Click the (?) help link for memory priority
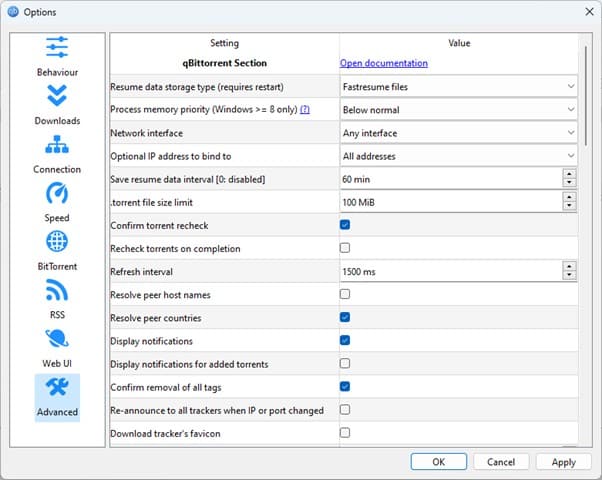The width and height of the screenshot is (602, 480). tap(305, 109)
